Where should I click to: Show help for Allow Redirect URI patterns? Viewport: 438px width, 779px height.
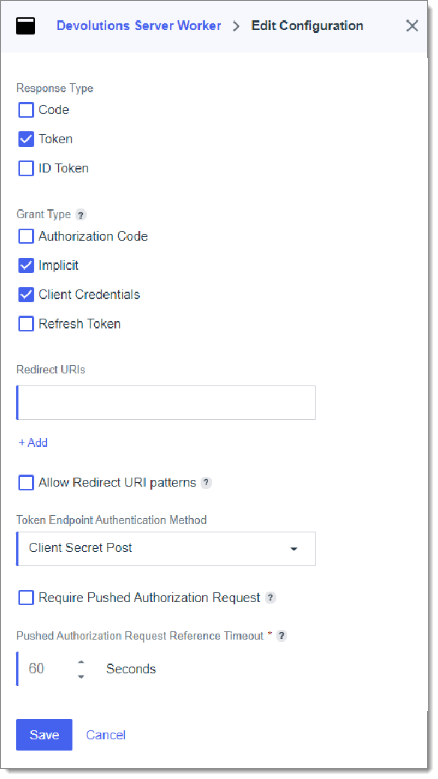click(x=206, y=482)
